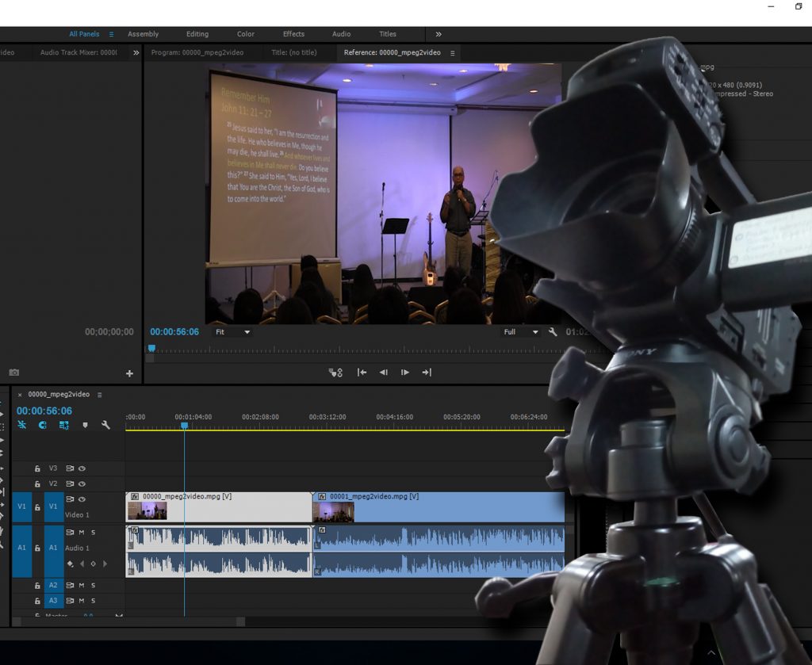Viewport: 812px width, 665px height.
Task: Hide V2 track output eye
Action: (x=82, y=483)
